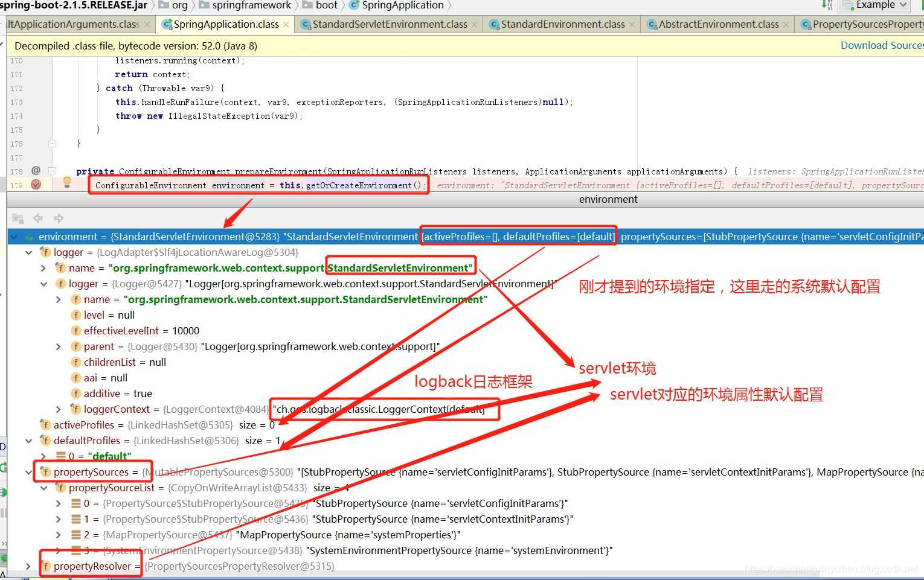
Task: Click the Download Sources link
Action: click(x=882, y=46)
